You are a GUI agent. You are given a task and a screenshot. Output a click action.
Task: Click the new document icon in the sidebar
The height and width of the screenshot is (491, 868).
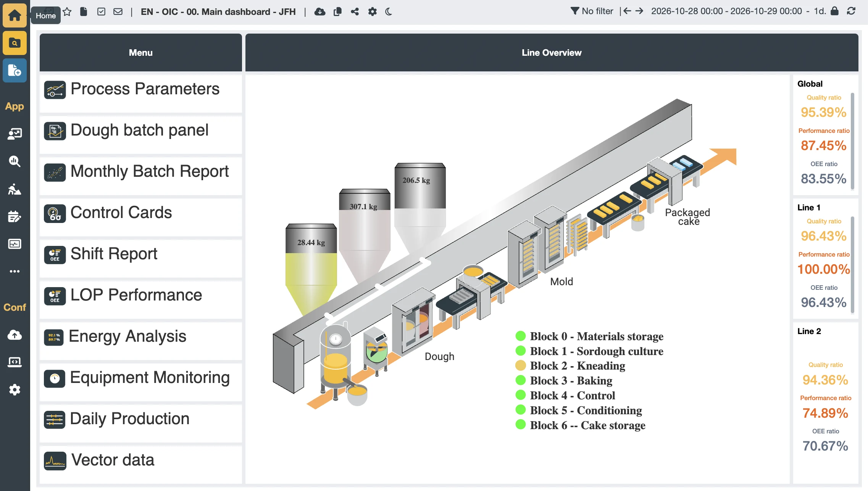[15, 71]
